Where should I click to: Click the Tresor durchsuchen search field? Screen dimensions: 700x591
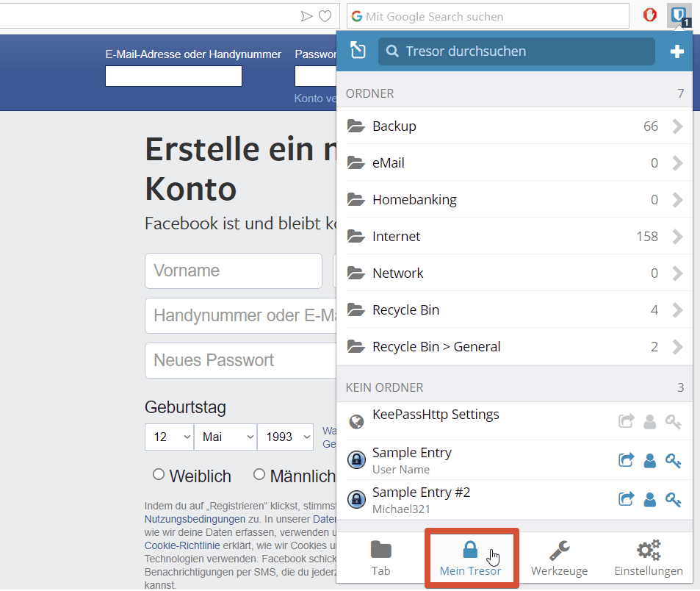click(x=516, y=51)
